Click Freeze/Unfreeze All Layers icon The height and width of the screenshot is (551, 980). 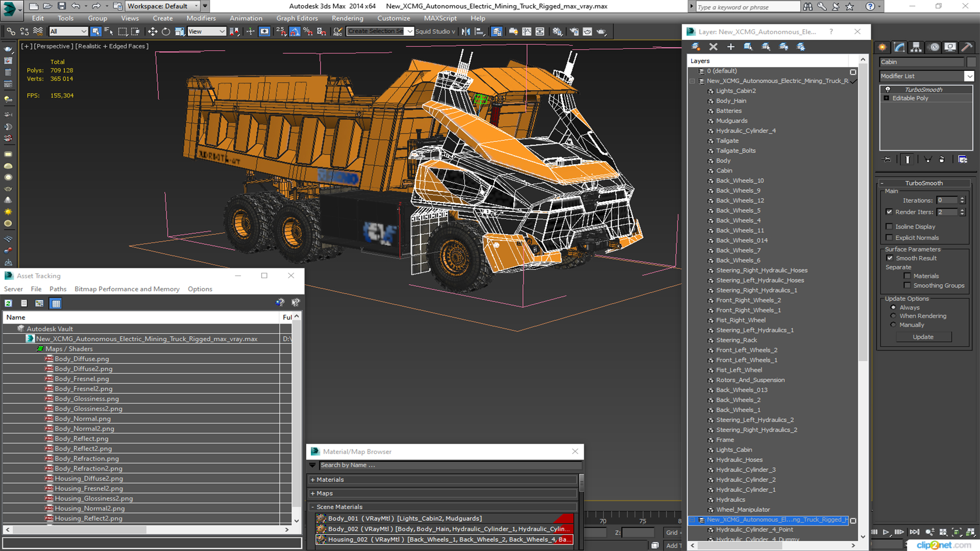pyautogui.click(x=801, y=46)
